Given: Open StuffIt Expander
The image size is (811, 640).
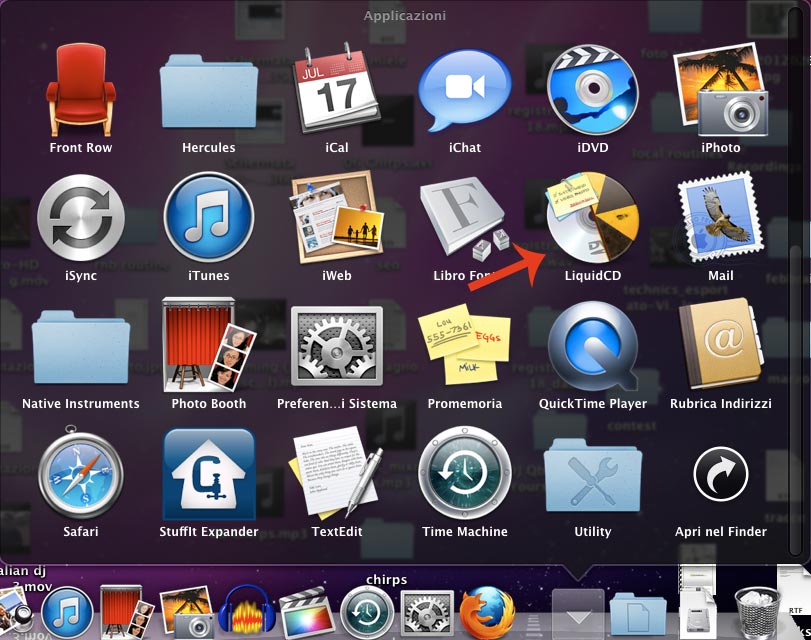Looking at the screenshot, I should tap(209, 474).
